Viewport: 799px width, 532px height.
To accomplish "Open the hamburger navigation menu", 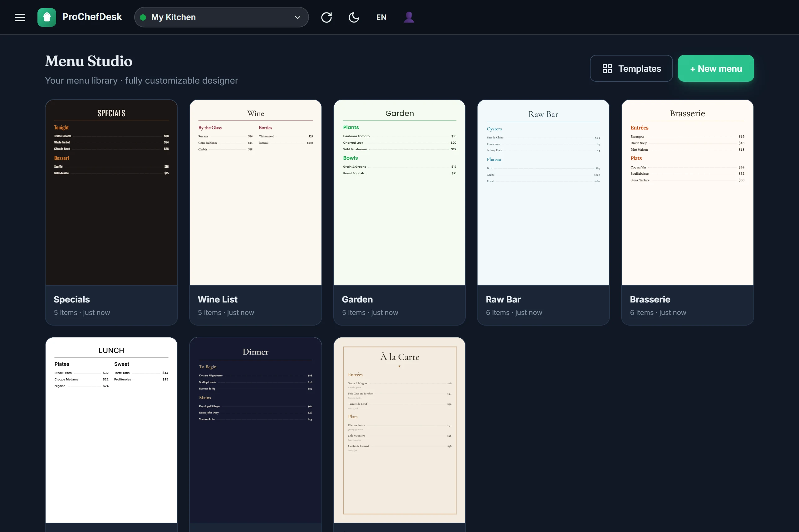I will 20,17.
